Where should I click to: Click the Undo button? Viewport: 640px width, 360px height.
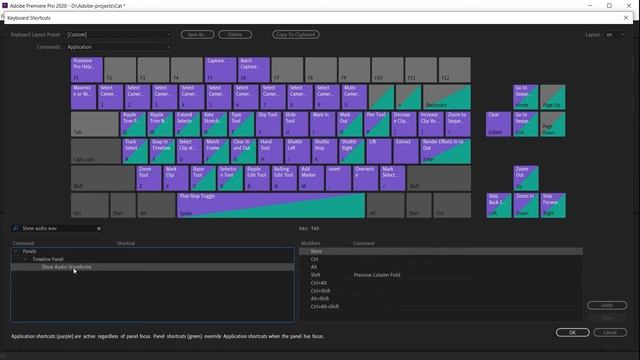[x=607, y=305]
